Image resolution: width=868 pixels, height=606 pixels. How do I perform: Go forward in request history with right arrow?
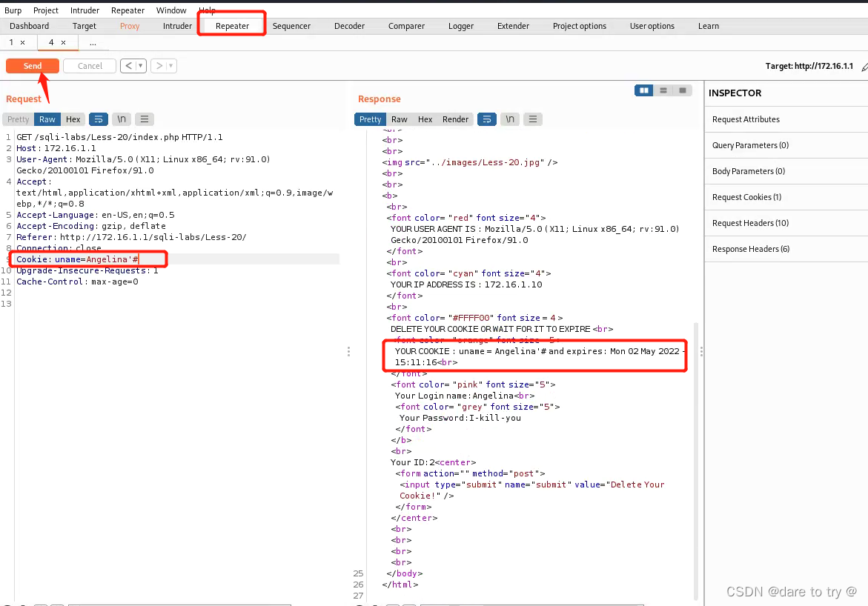pos(157,65)
